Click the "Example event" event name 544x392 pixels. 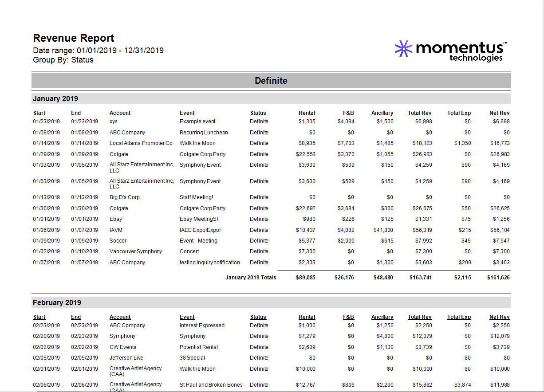pos(197,122)
